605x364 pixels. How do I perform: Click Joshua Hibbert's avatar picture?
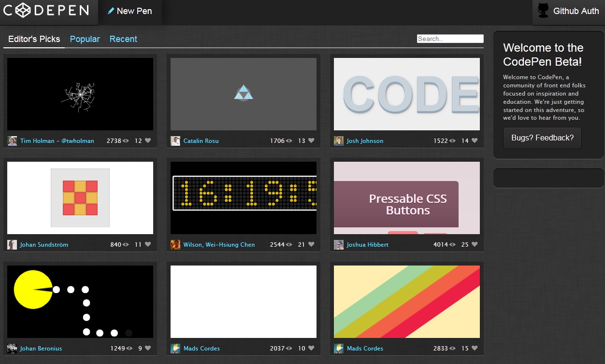pyautogui.click(x=339, y=245)
